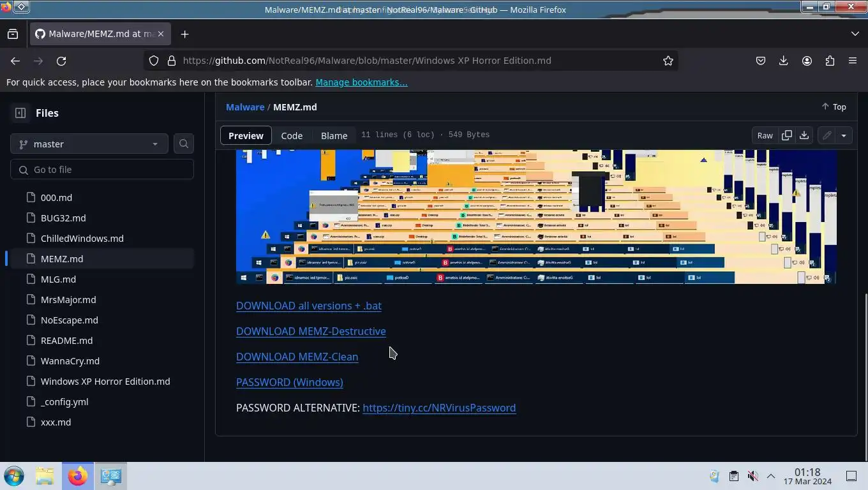Click DOWNLOAD MEMZ-Destructive link

coord(311,331)
